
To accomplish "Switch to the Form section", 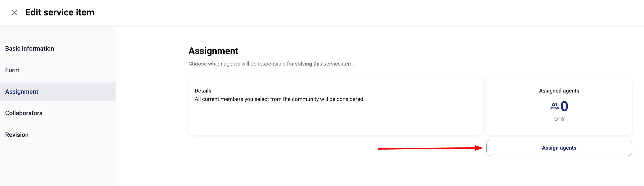I will 12,70.
